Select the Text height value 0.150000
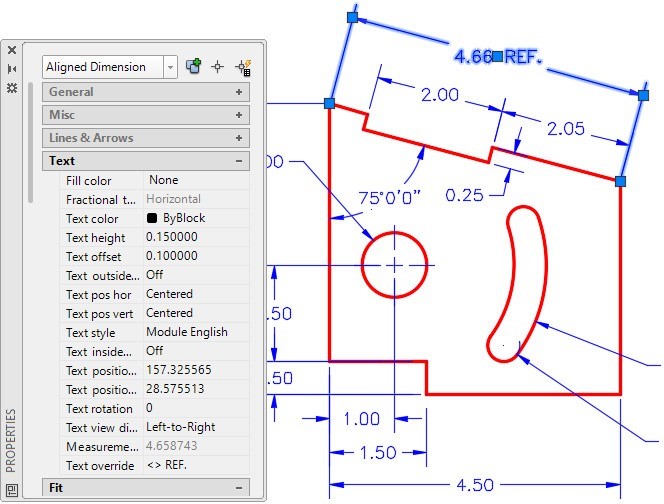This screenshot has height=504, width=664. 195,238
